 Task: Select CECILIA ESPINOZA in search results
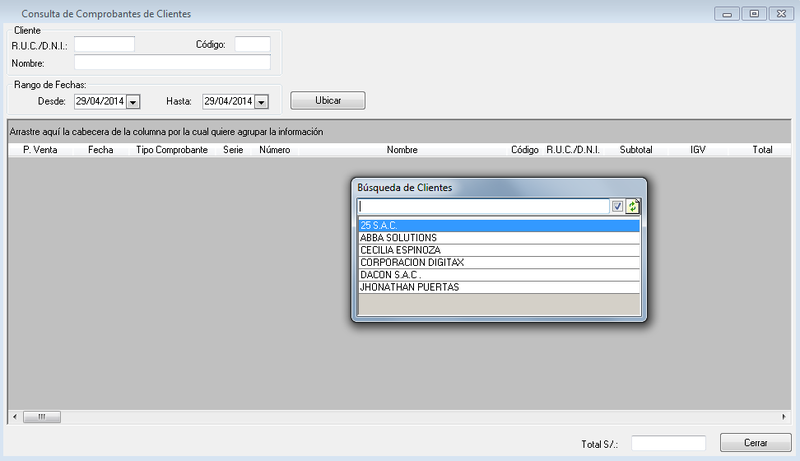pos(498,250)
